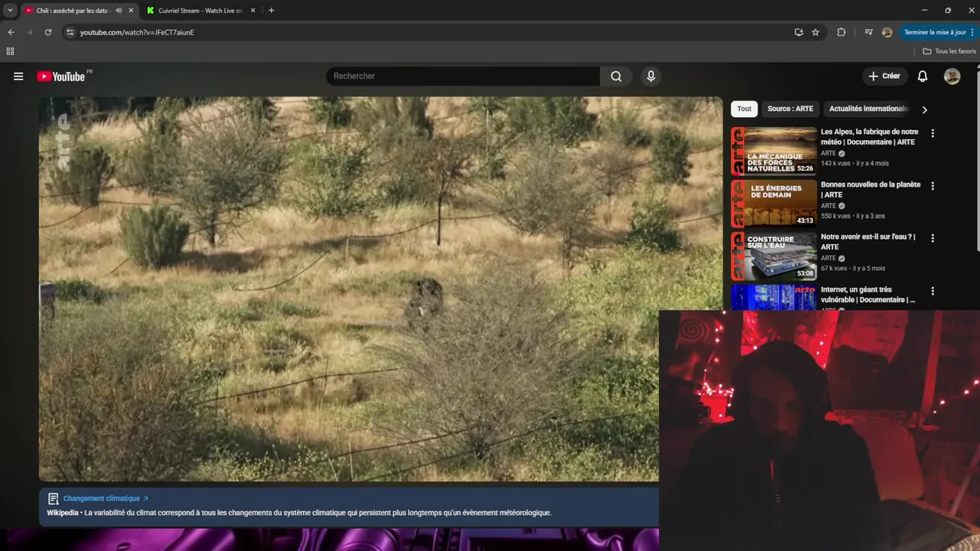Viewport: 980px width, 551px height.
Task: Click ARTE channel under Notre avenir
Action: coord(828,258)
